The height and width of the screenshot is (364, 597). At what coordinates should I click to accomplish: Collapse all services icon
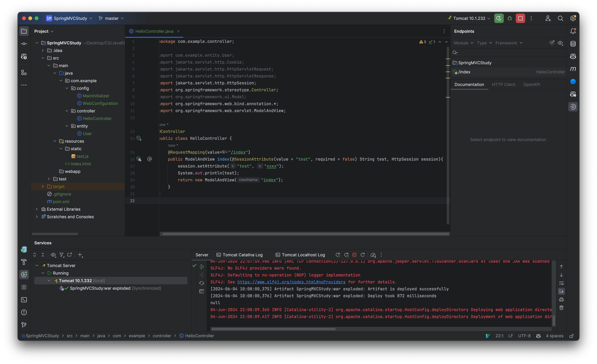pos(43,255)
